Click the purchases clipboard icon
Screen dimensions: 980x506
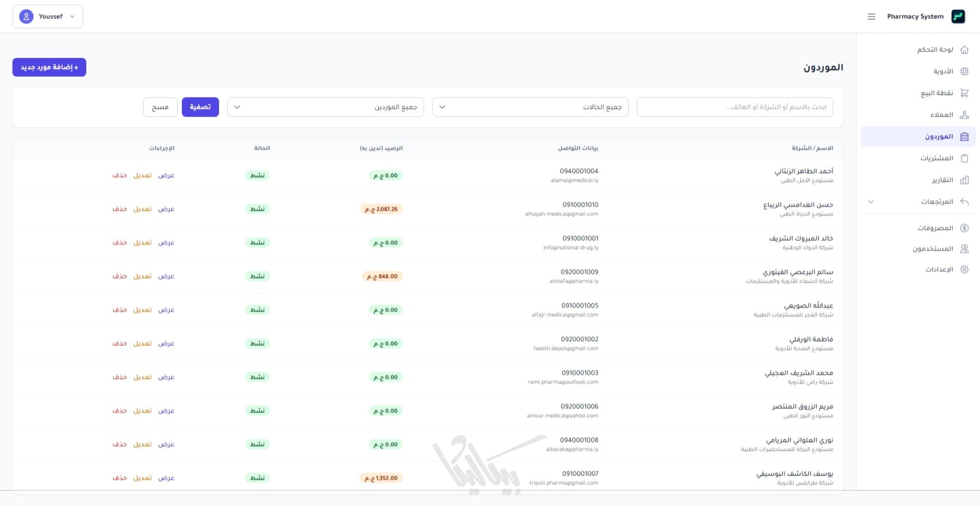(x=964, y=158)
